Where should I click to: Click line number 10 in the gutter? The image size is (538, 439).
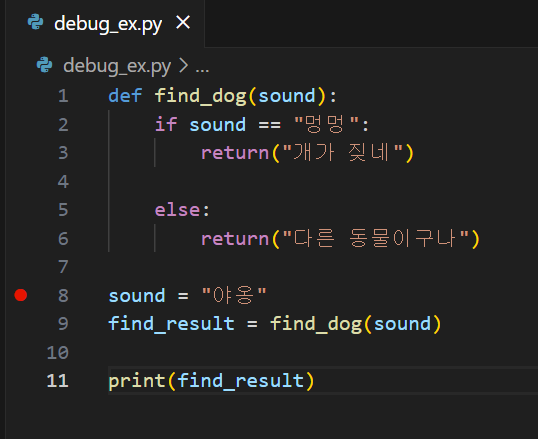click(x=58, y=353)
